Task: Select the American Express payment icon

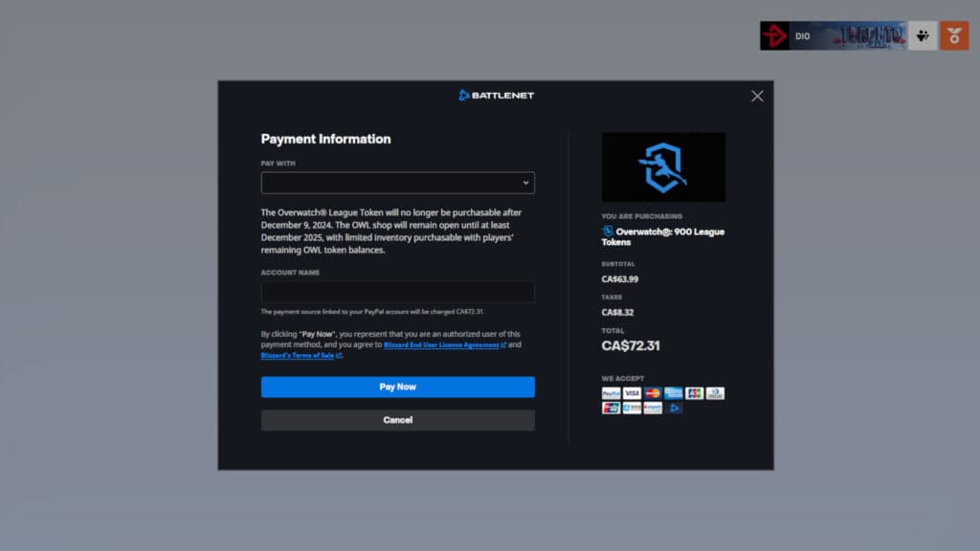Action: pos(673,393)
